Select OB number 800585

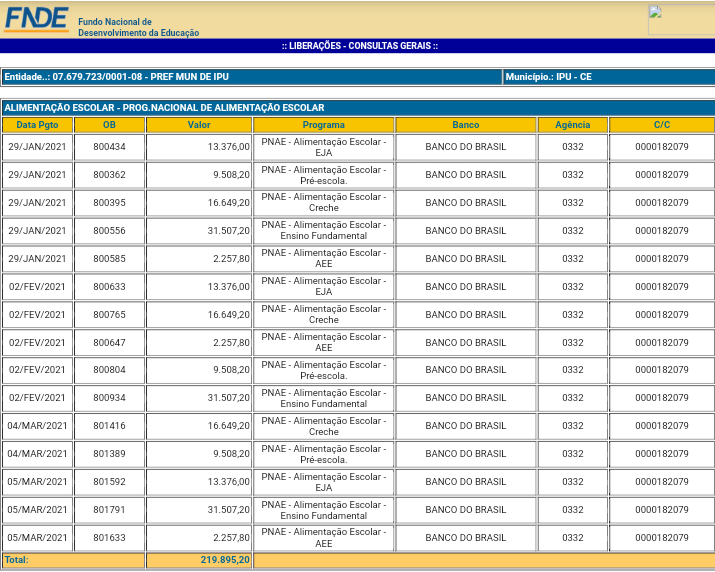tap(109, 259)
